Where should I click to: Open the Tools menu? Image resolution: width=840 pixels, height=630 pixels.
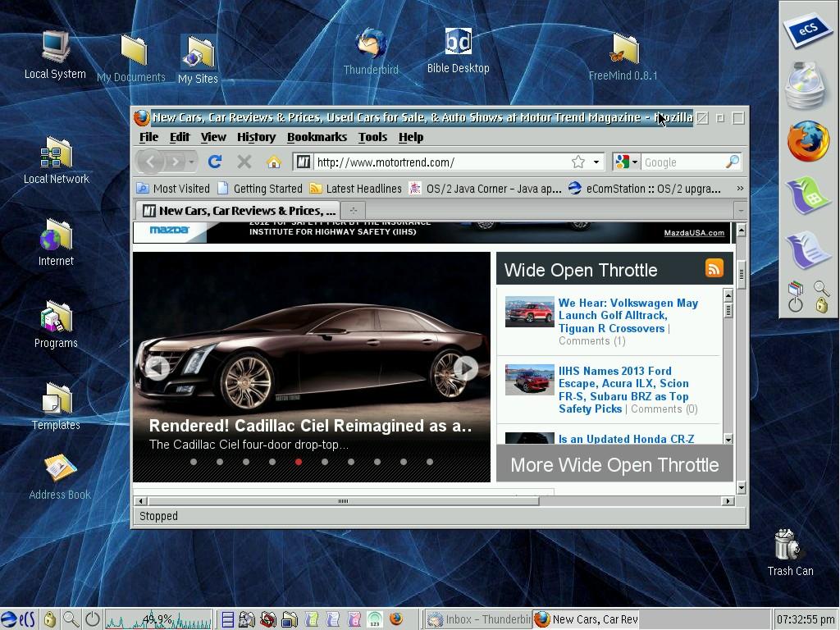click(372, 137)
